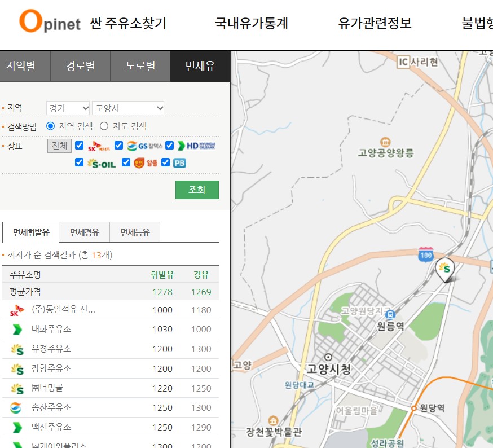The height and width of the screenshot is (448, 493).
Task: Open the 고양시 city dropdown
Action: (127, 108)
